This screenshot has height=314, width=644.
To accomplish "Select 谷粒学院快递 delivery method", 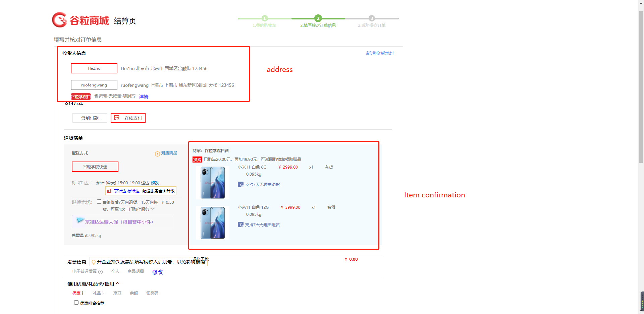I will [95, 167].
